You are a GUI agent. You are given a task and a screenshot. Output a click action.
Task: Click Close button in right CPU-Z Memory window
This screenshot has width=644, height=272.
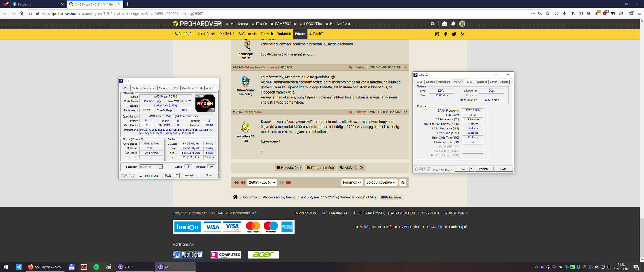coord(503,169)
